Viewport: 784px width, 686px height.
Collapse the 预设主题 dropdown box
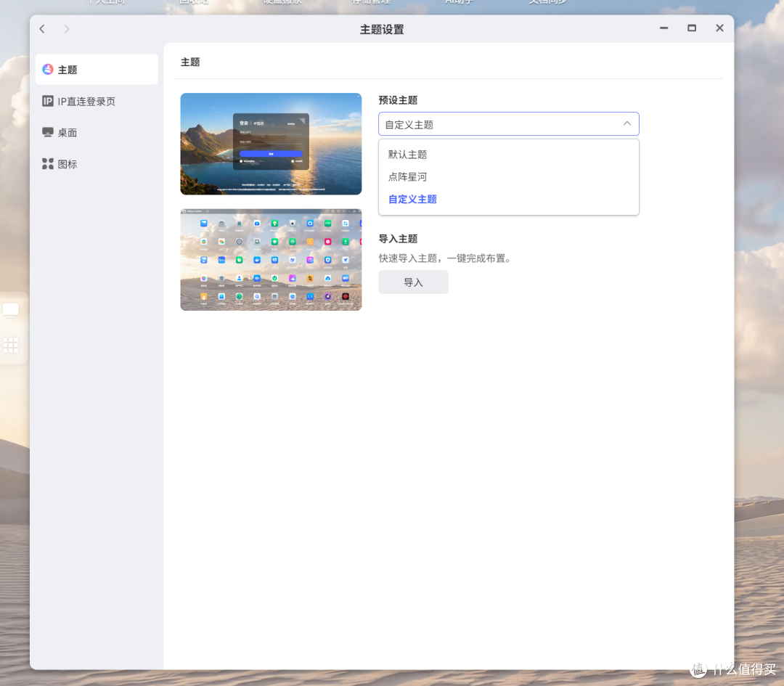coord(508,124)
